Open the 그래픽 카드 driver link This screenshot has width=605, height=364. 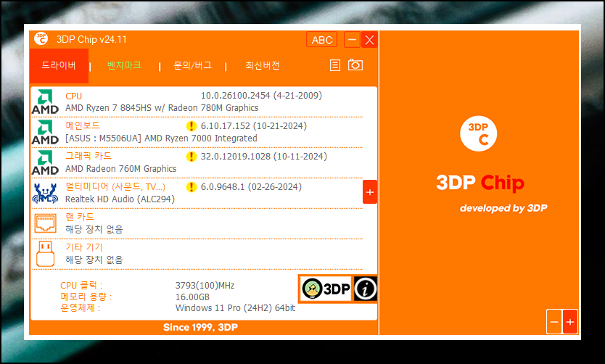pos(89,156)
